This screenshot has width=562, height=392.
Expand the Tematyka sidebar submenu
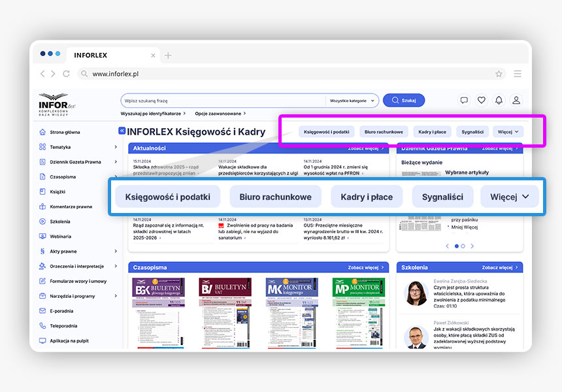116,147
